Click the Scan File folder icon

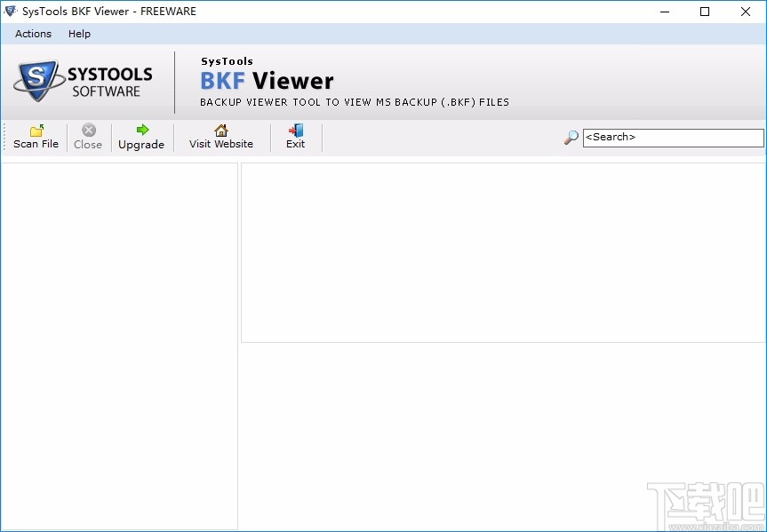36,130
